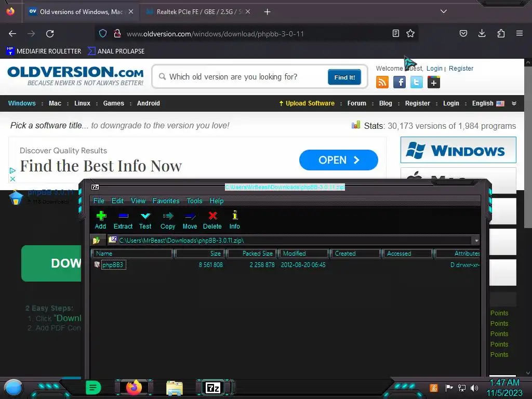Click the green Download button
This screenshot has height=399, width=532.
[51, 263]
